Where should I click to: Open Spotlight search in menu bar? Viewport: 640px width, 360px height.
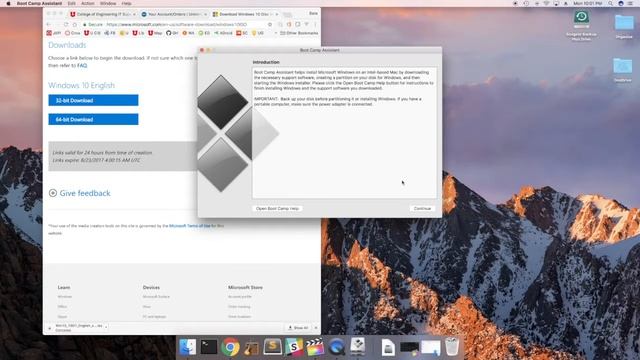pos(611,3)
